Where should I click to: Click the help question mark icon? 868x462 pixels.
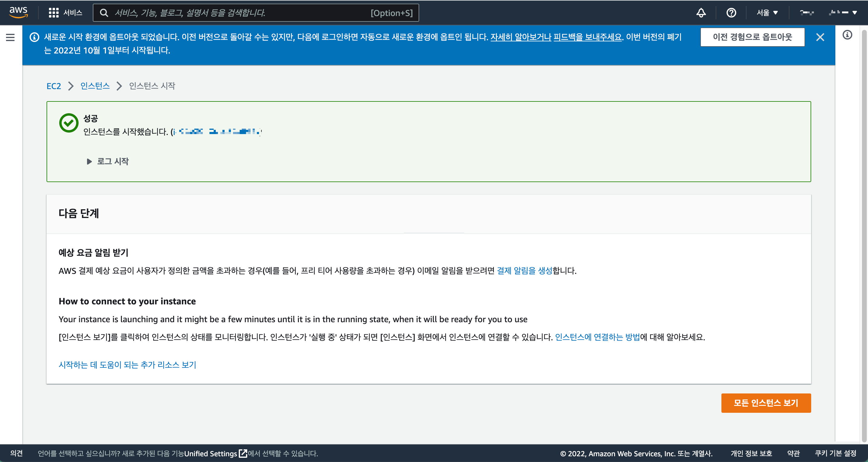click(x=731, y=13)
